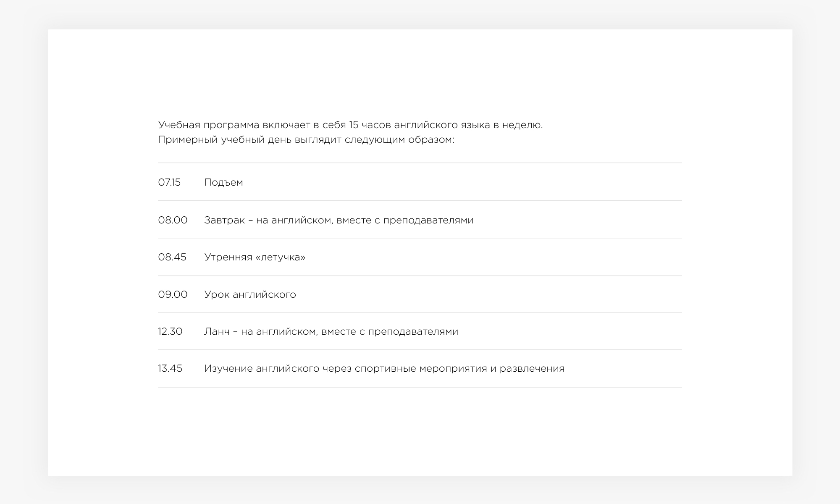Select the Завтрак на английском row text
The height and width of the screenshot is (504, 840).
coord(339,220)
